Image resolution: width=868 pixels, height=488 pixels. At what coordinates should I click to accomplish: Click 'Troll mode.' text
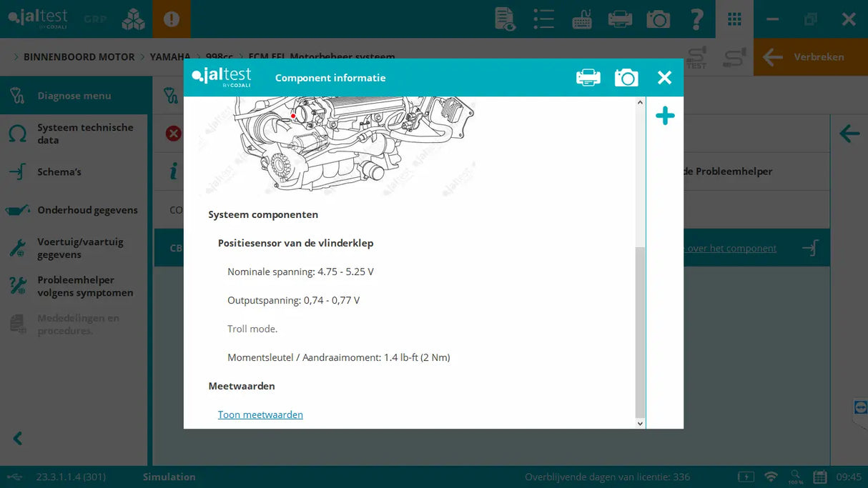[252, 329]
